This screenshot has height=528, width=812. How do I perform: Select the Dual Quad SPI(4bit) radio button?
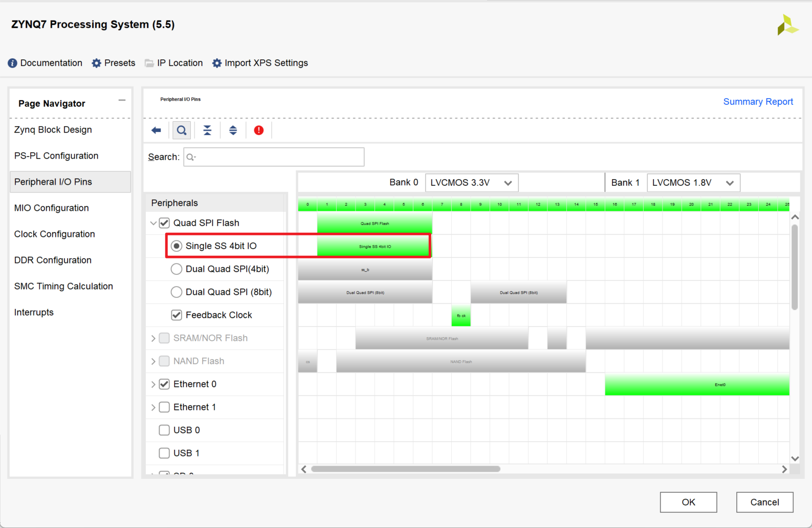(x=177, y=269)
